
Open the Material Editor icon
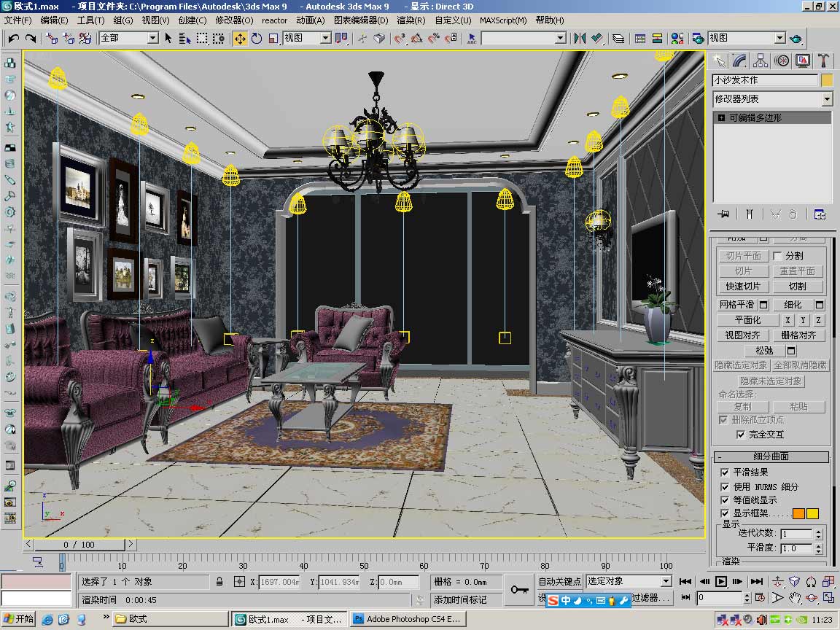click(x=677, y=38)
